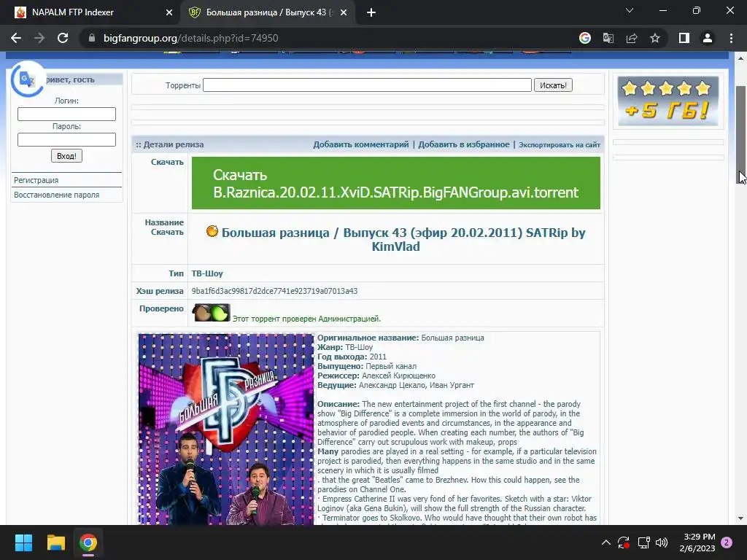The width and height of the screenshot is (747, 560).
Task: Click the Chrome taskbar icon
Action: point(88,542)
